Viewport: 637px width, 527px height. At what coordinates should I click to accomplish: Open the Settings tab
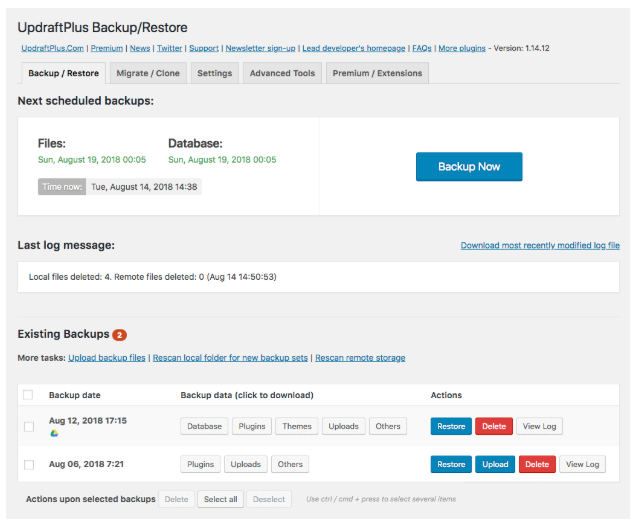(x=214, y=73)
